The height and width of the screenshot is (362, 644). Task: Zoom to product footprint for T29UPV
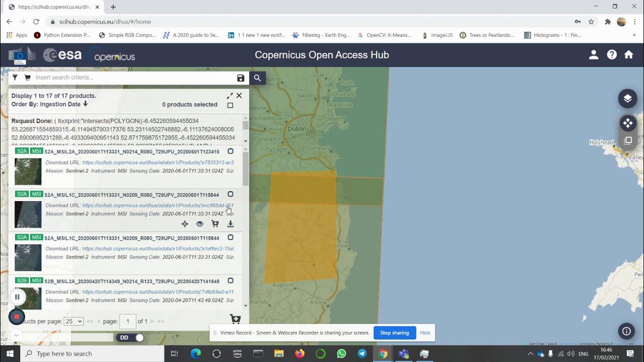click(x=185, y=224)
